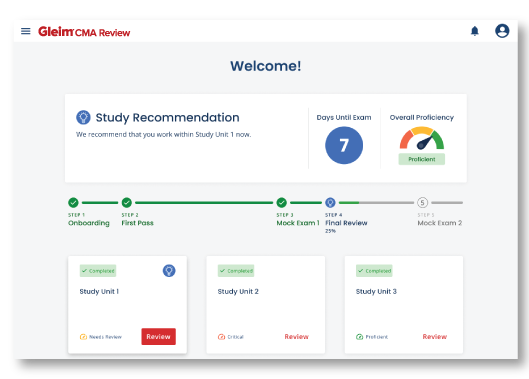Click the lightbulb icon on Study Unit 1 card
Image resolution: width=529 pixels, height=379 pixels.
tap(169, 271)
